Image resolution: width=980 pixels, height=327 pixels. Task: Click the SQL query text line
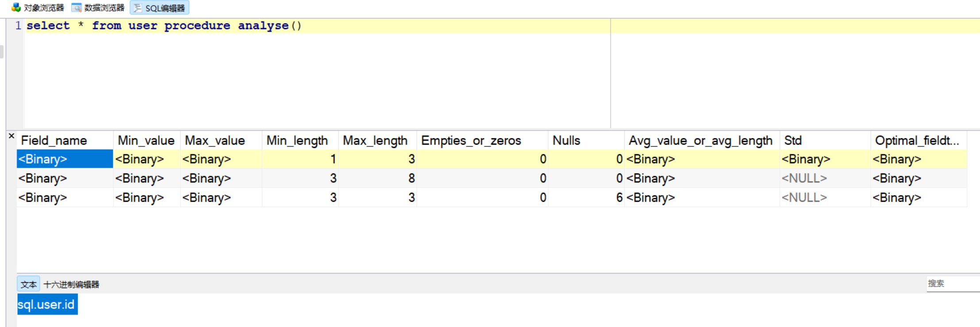pos(164,26)
